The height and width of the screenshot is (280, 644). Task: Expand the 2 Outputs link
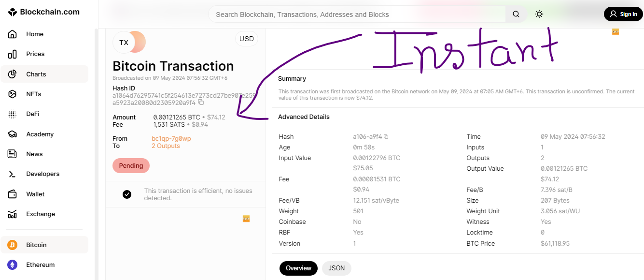coord(166,146)
